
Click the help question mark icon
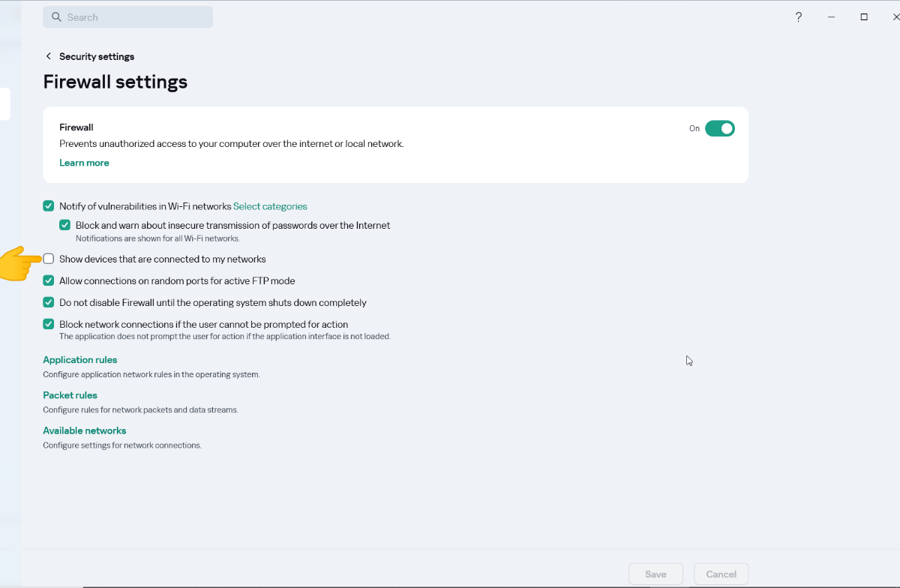tap(799, 17)
